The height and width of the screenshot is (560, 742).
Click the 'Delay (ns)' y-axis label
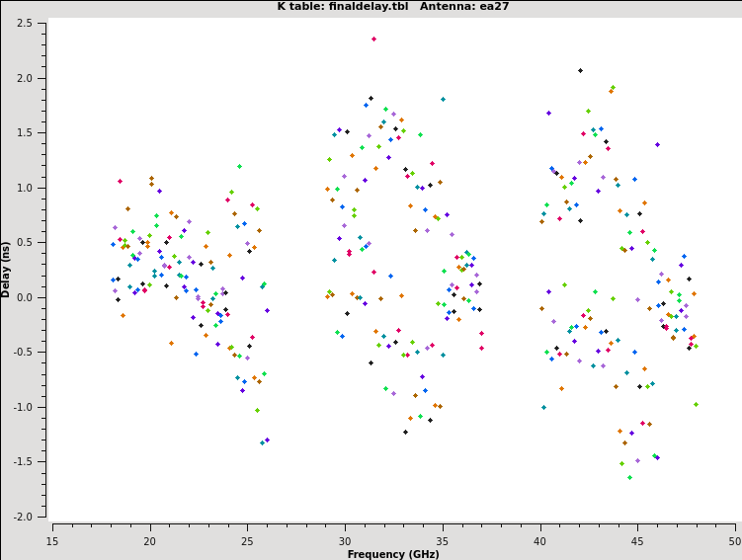(x=7, y=269)
